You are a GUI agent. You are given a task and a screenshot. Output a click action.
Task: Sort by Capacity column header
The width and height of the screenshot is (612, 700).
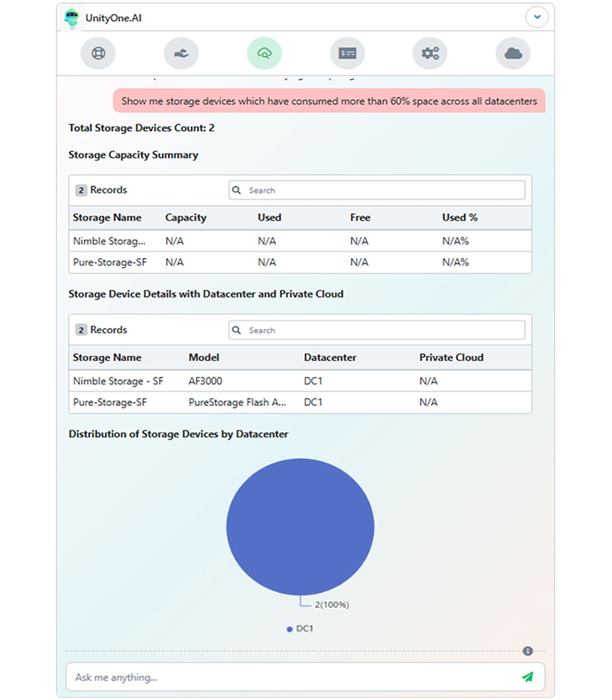click(186, 217)
